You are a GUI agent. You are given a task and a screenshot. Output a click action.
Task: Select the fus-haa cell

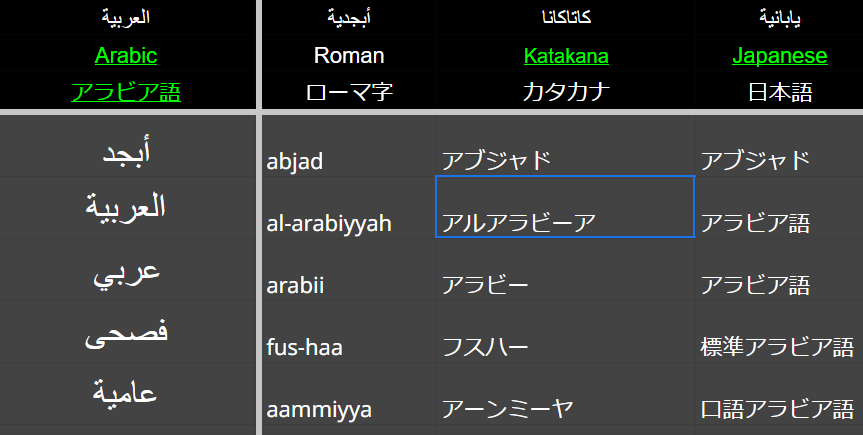tap(347, 347)
